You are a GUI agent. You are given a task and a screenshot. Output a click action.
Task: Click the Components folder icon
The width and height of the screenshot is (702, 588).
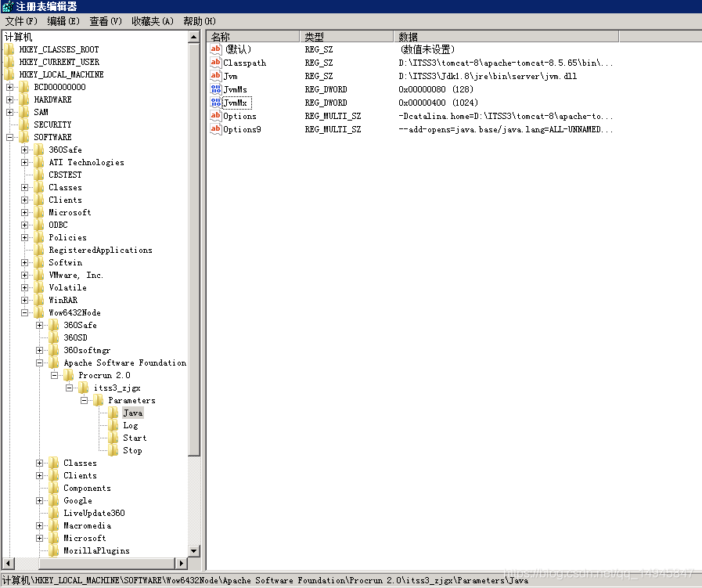54,488
